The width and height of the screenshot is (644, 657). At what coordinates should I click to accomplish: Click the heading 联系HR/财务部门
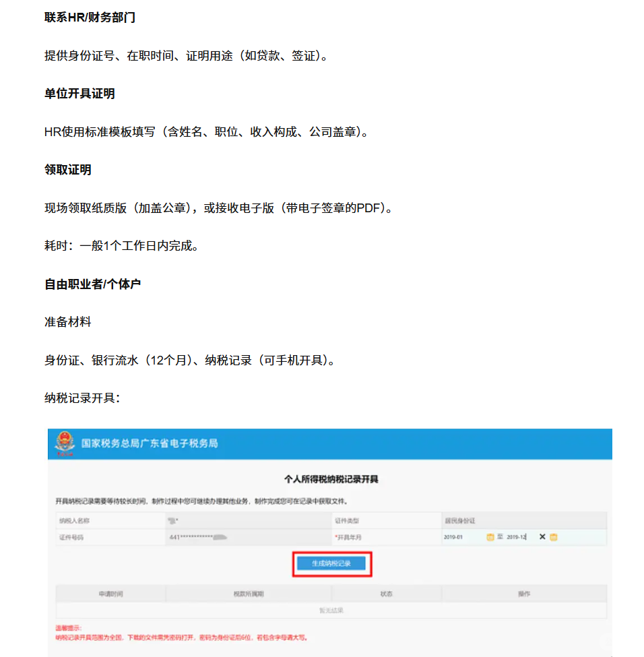[90, 18]
